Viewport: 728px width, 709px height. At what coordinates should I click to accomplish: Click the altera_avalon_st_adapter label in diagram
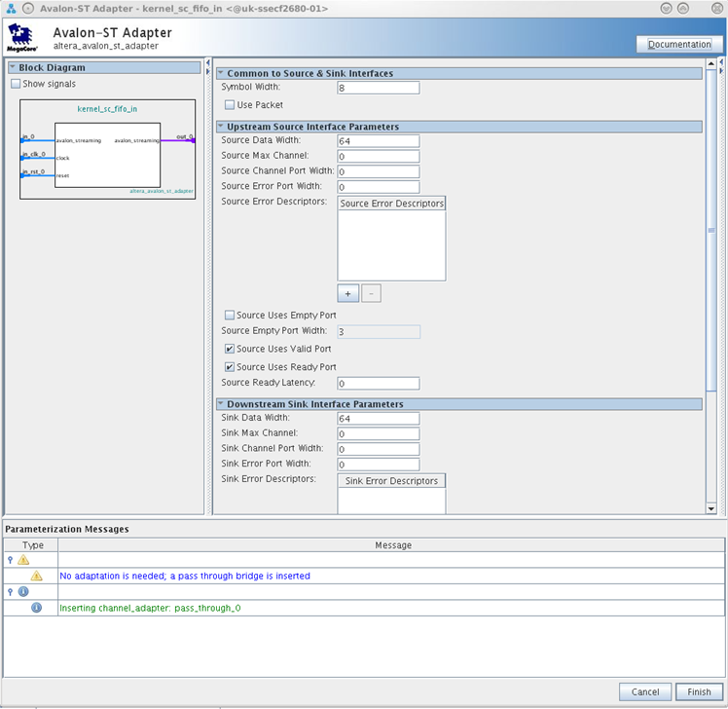(162, 191)
